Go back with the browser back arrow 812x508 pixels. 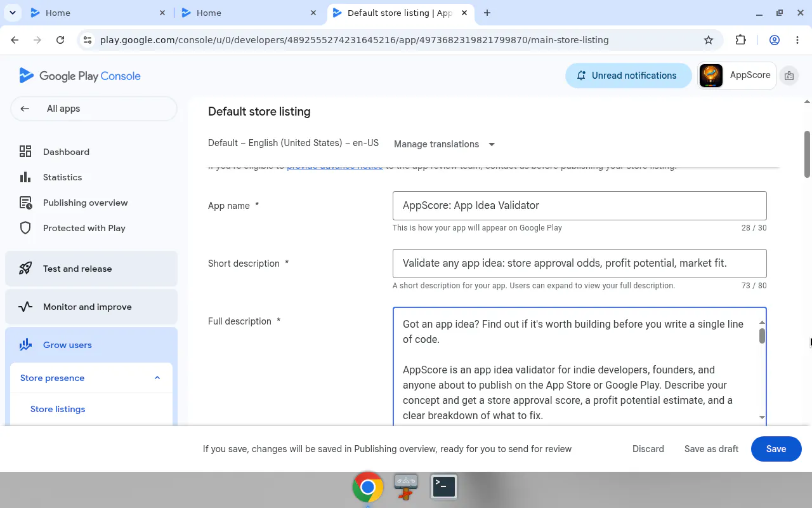15,40
